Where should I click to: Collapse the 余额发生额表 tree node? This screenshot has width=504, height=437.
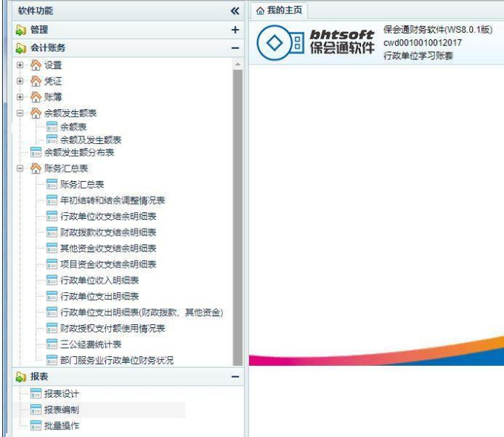click(x=21, y=113)
